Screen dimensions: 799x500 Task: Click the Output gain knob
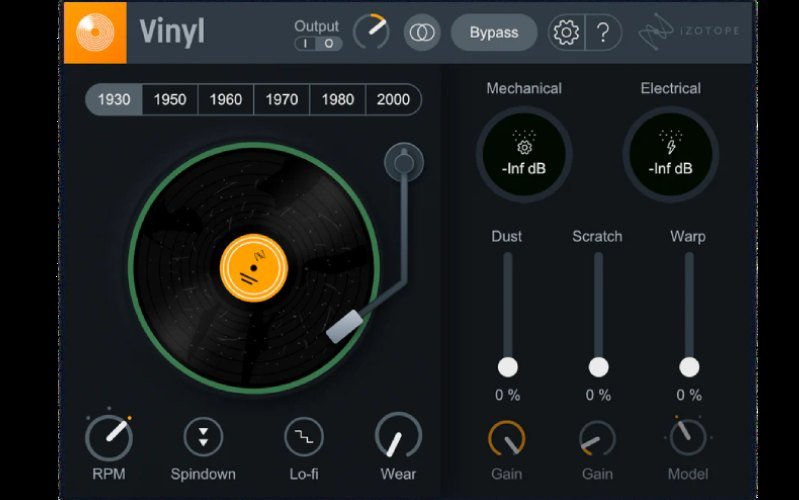[x=371, y=32]
